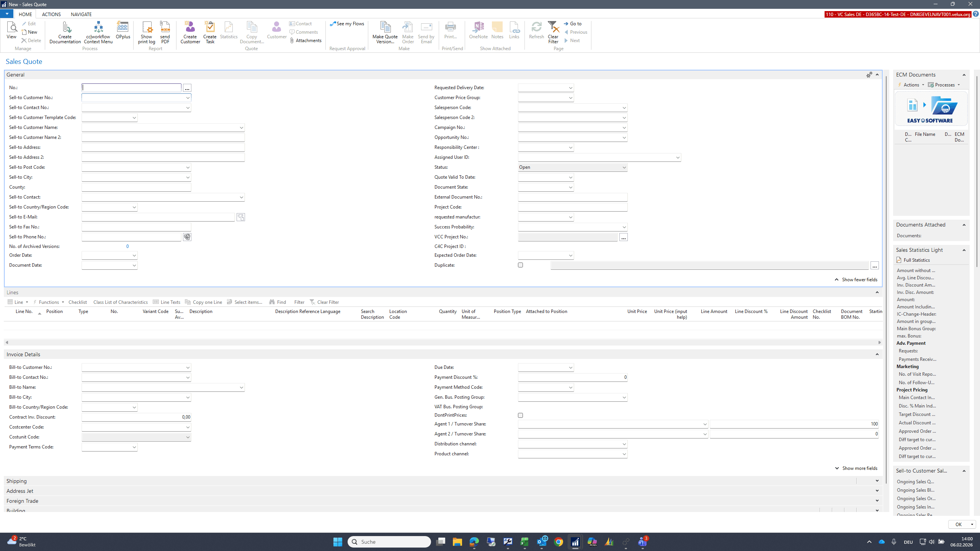This screenshot has width=980, height=551.
Task: Open cc|workflow Context Menu
Action: tap(98, 33)
